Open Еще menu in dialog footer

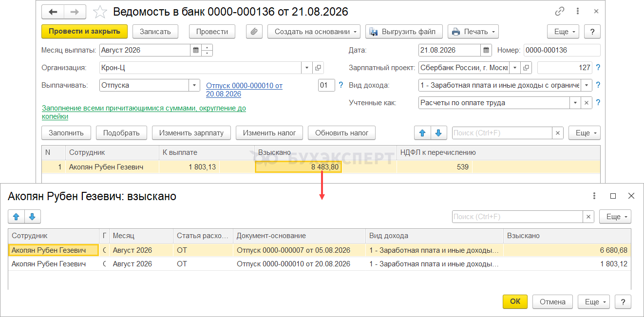[x=594, y=302]
